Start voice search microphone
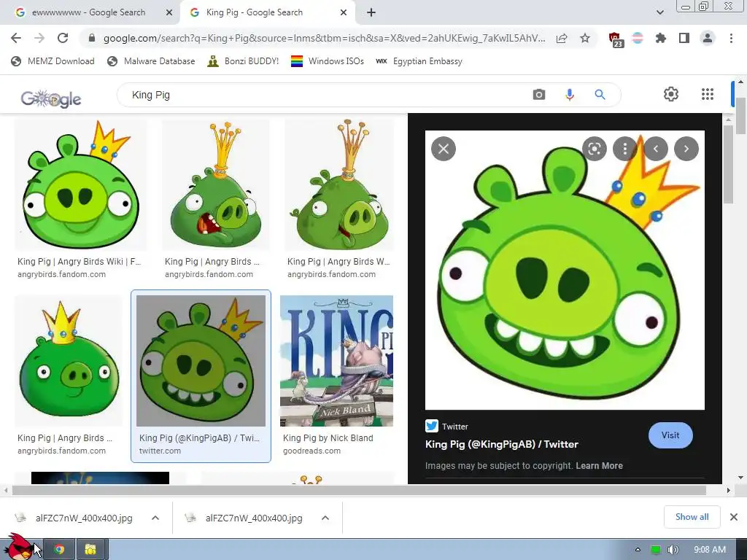This screenshot has width=747, height=560. point(569,95)
